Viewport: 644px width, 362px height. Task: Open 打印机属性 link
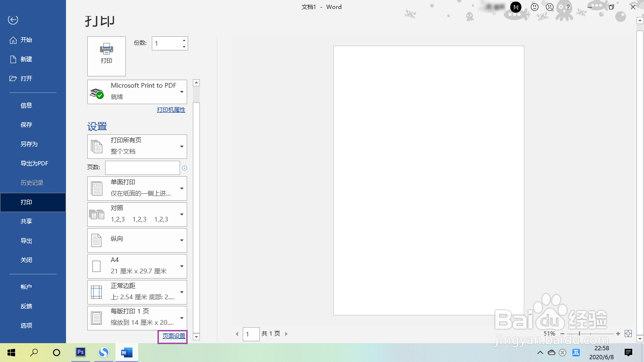tap(171, 110)
